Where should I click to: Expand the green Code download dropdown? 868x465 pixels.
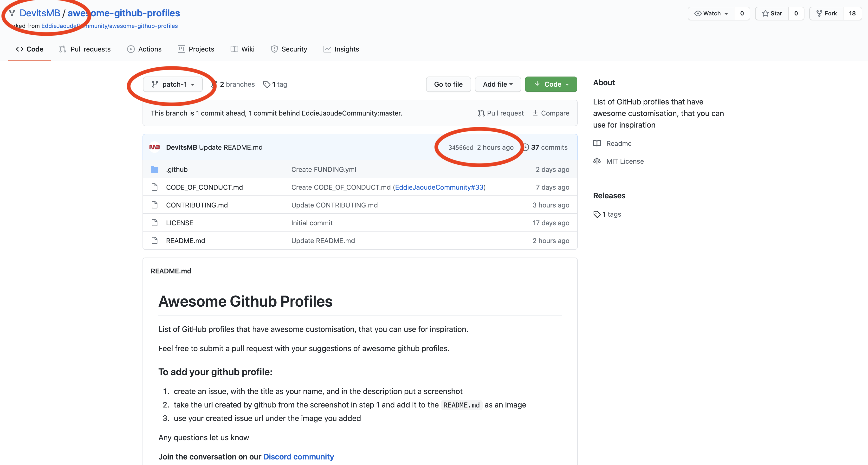click(551, 84)
